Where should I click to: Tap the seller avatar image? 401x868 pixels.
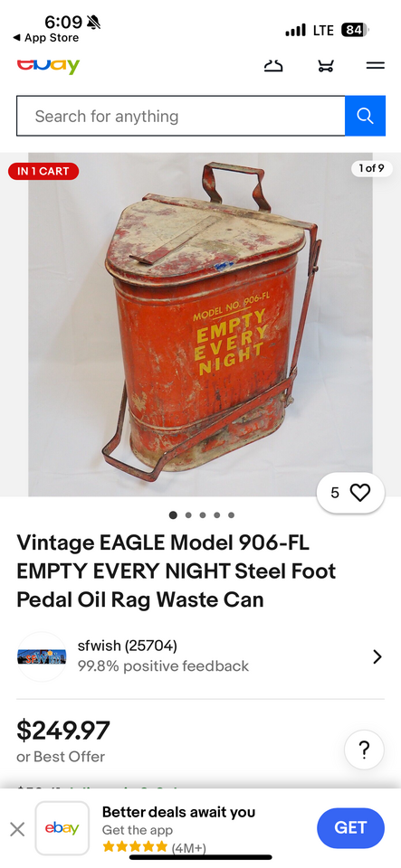(42, 656)
